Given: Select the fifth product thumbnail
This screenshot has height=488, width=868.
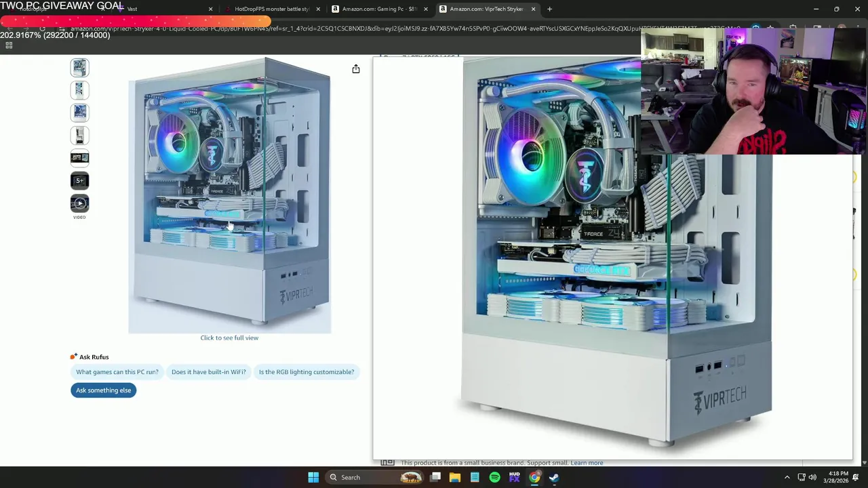Looking at the screenshot, I should (79, 158).
